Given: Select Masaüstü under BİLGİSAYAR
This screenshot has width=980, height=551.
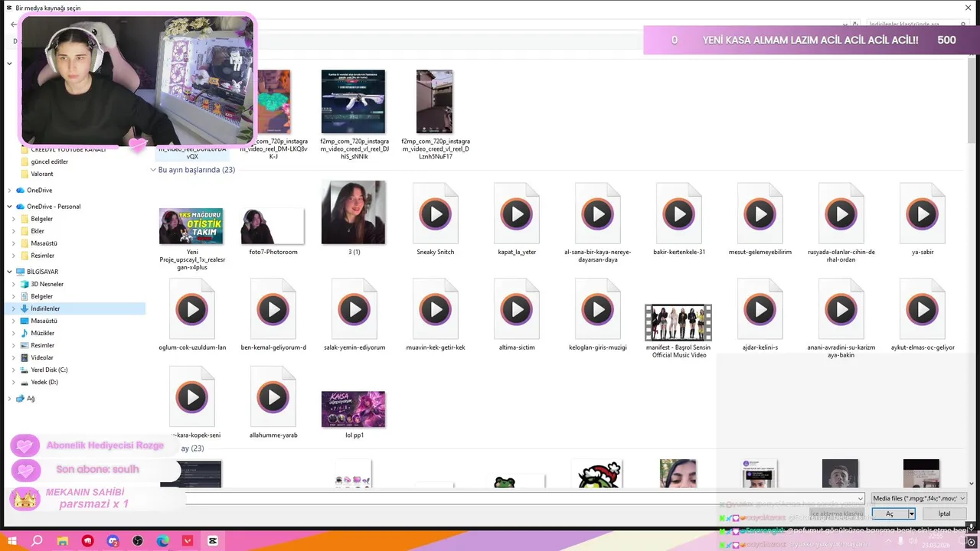Looking at the screenshot, I should 44,321.
